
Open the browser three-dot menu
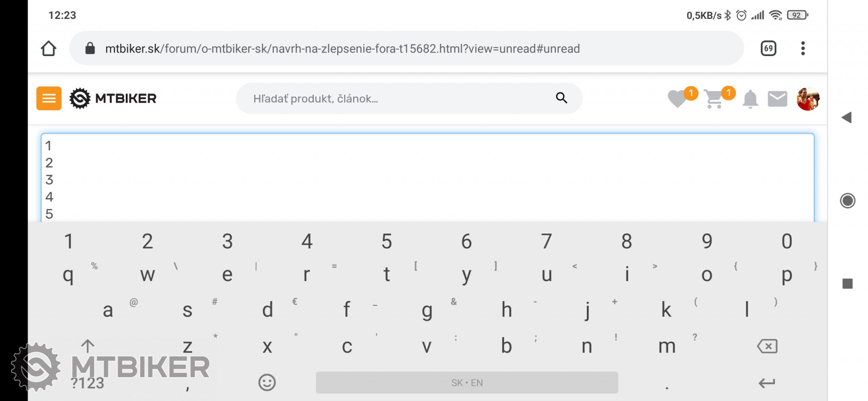coord(803,48)
